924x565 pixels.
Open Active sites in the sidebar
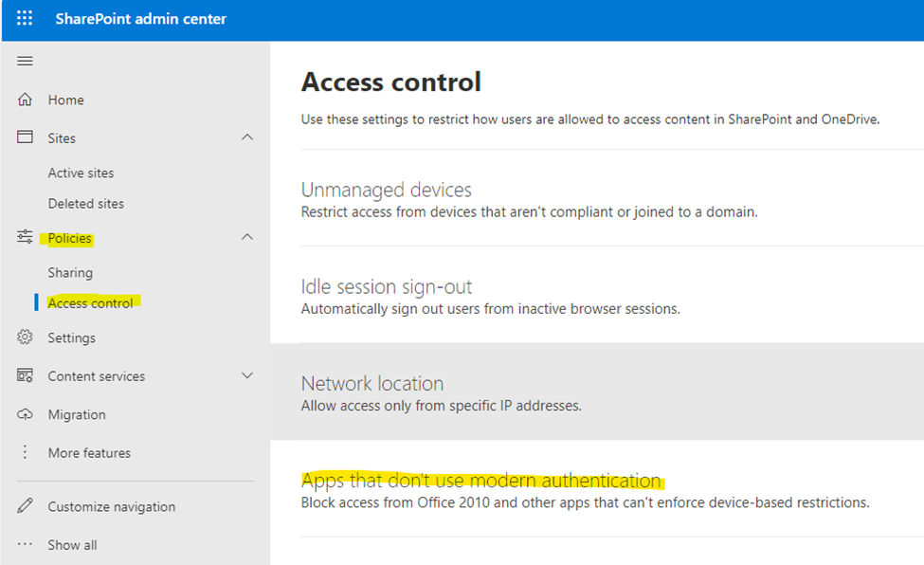(x=81, y=173)
